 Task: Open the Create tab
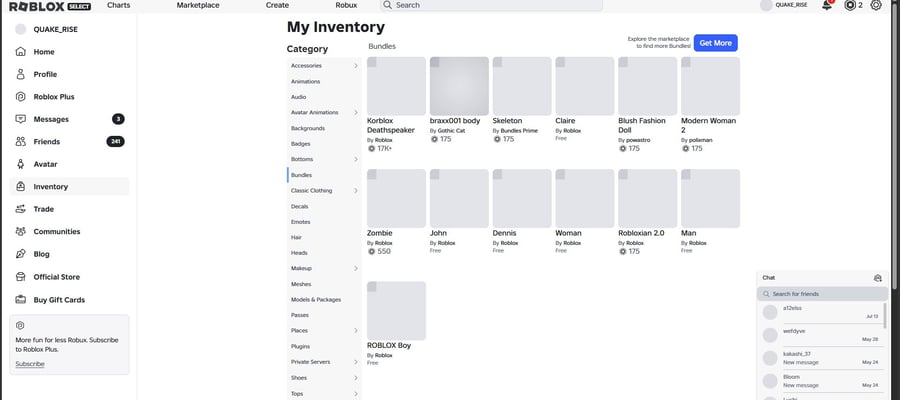(x=277, y=5)
